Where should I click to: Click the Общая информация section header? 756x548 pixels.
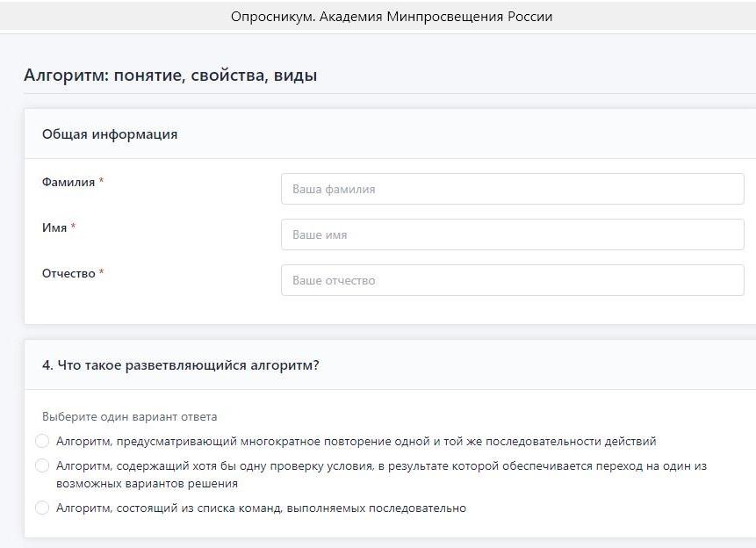pos(110,134)
